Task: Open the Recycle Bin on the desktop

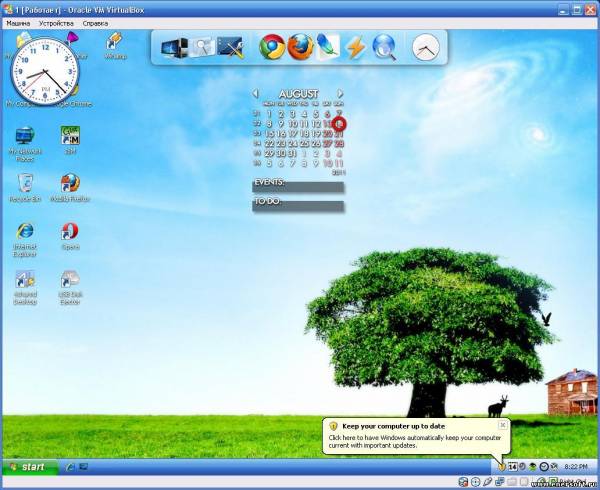Action: 25,187
